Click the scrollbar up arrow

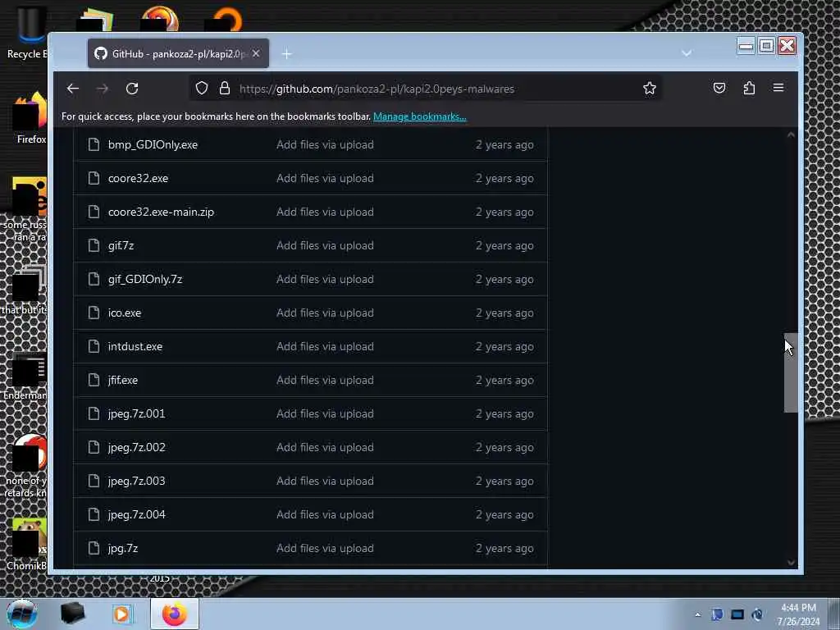[x=791, y=135]
